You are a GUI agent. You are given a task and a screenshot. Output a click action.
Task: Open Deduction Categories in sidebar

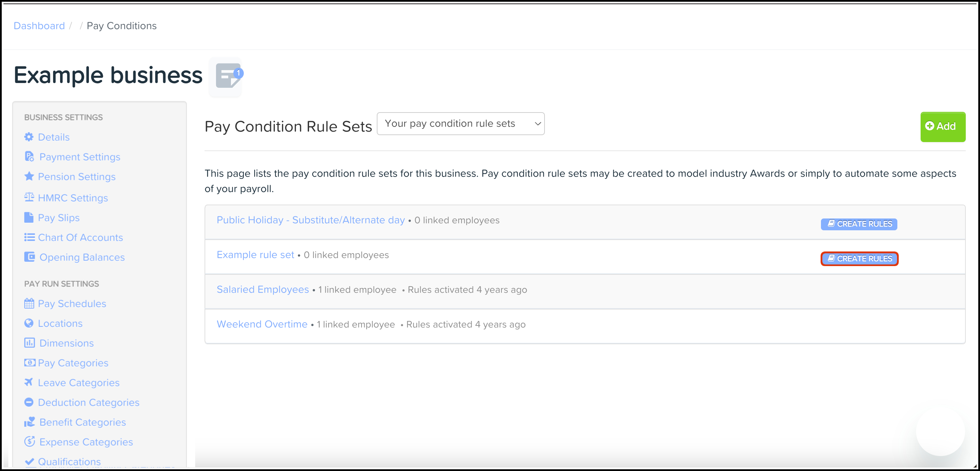(88, 403)
